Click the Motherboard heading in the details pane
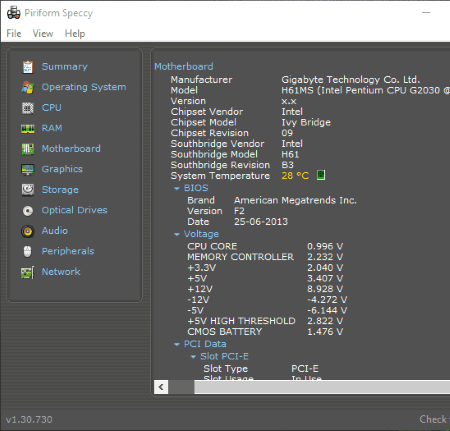450x431 pixels. tap(184, 66)
